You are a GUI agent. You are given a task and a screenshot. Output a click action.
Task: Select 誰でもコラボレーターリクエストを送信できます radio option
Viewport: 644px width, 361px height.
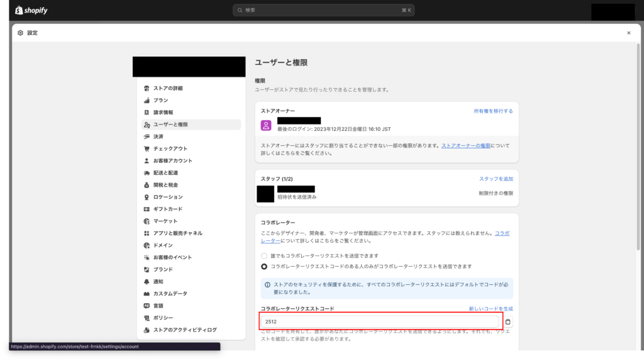pyautogui.click(x=264, y=256)
